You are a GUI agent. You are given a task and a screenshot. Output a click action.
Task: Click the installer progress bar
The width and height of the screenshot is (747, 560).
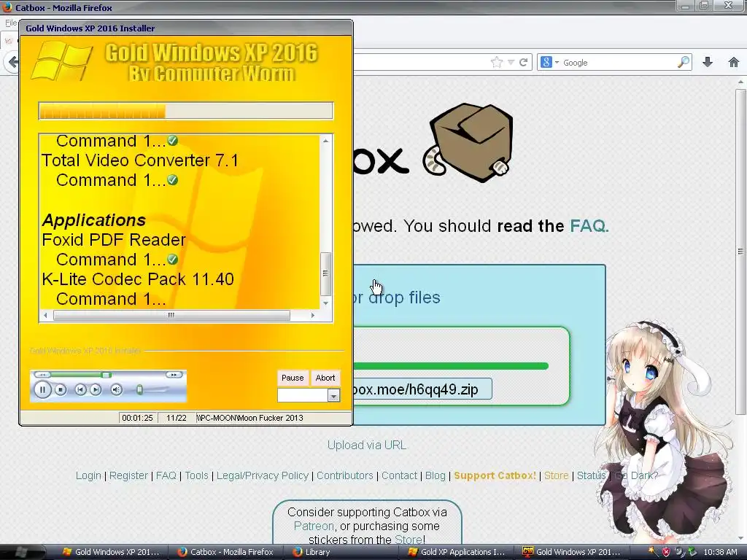tap(186, 111)
